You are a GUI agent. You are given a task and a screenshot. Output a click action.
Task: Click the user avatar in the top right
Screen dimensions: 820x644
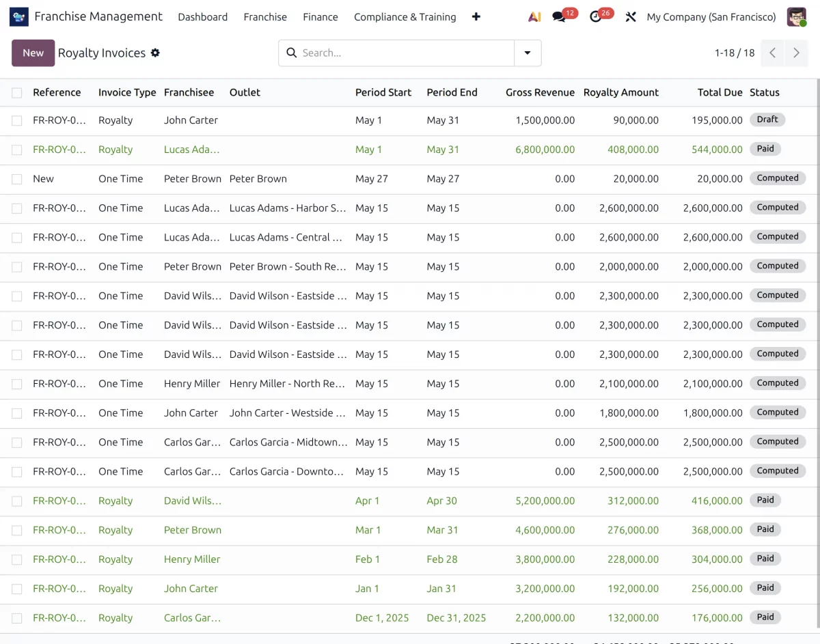797,16
